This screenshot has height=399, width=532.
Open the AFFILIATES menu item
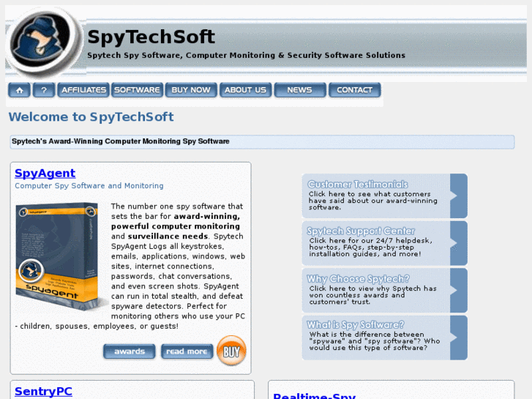click(83, 90)
